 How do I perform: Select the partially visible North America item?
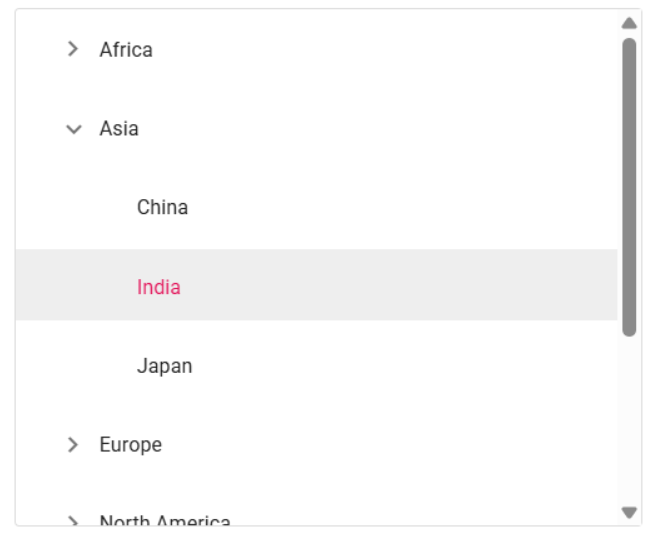[165, 521]
